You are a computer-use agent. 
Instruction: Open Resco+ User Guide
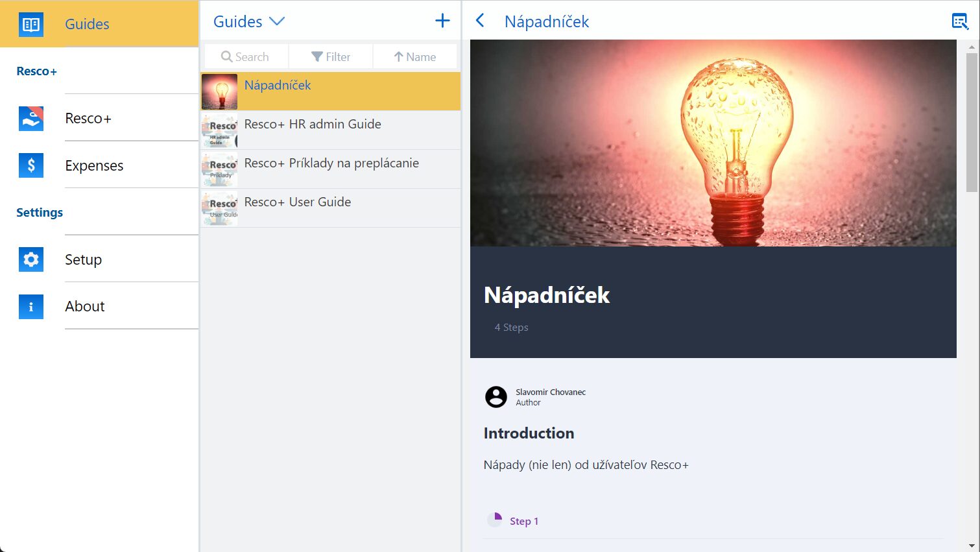(331, 208)
